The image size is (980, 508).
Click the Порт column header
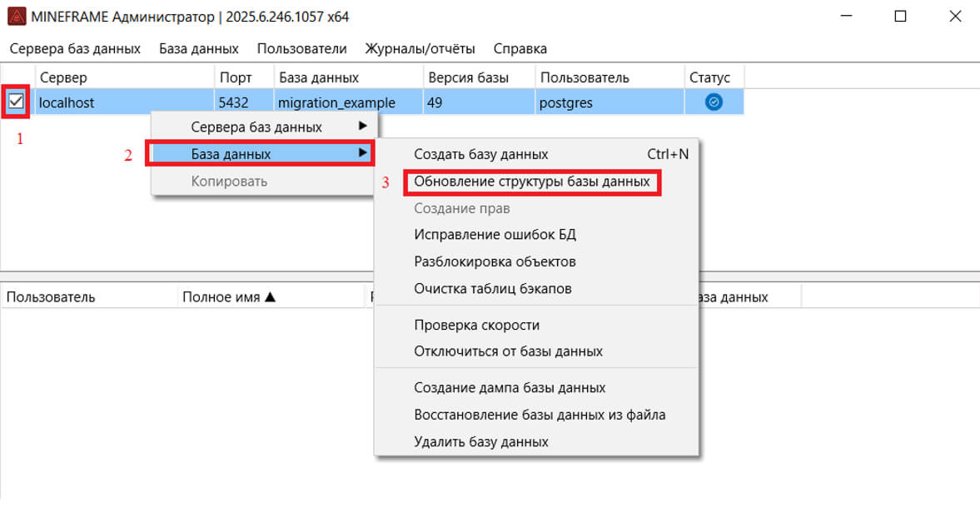[244, 77]
